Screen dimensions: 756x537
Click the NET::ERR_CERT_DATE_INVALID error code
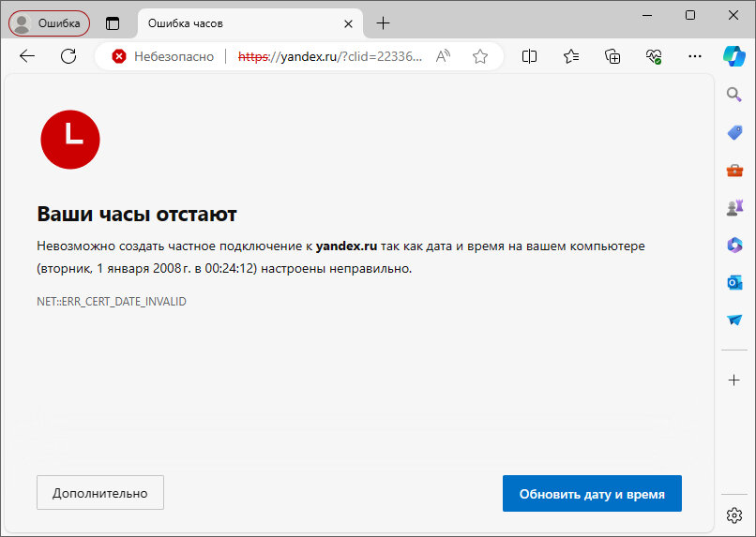[x=112, y=302]
